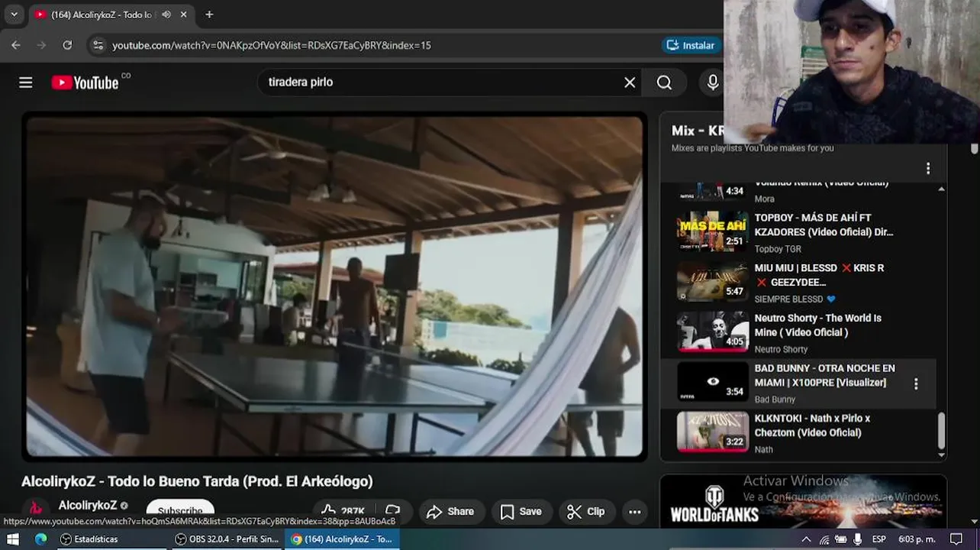Select 'Nath' channel name text
The height and width of the screenshot is (550, 980).
coord(764,449)
